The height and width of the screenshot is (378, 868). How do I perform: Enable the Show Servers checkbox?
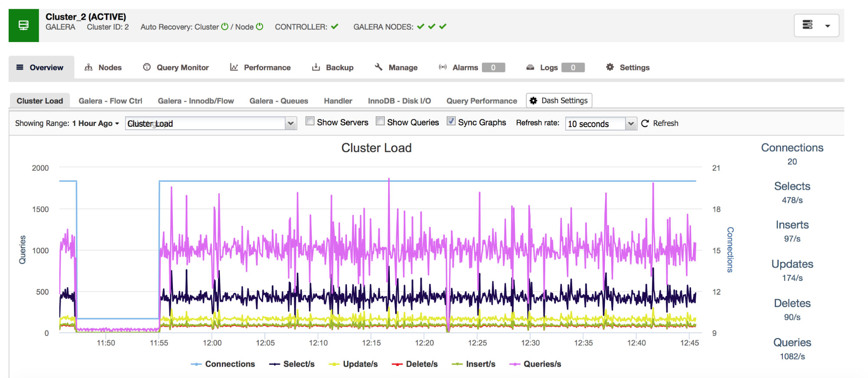310,121
